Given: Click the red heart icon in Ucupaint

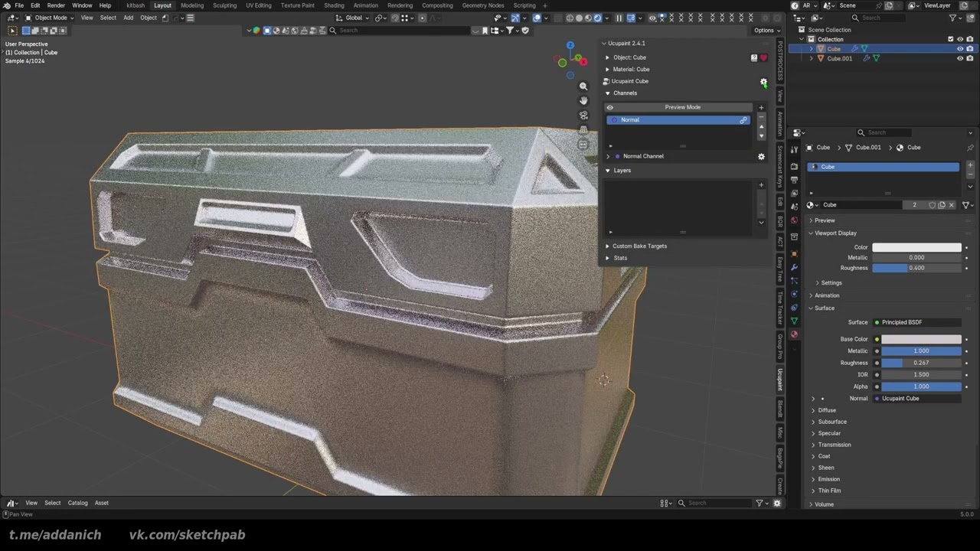Looking at the screenshot, I should (763, 58).
